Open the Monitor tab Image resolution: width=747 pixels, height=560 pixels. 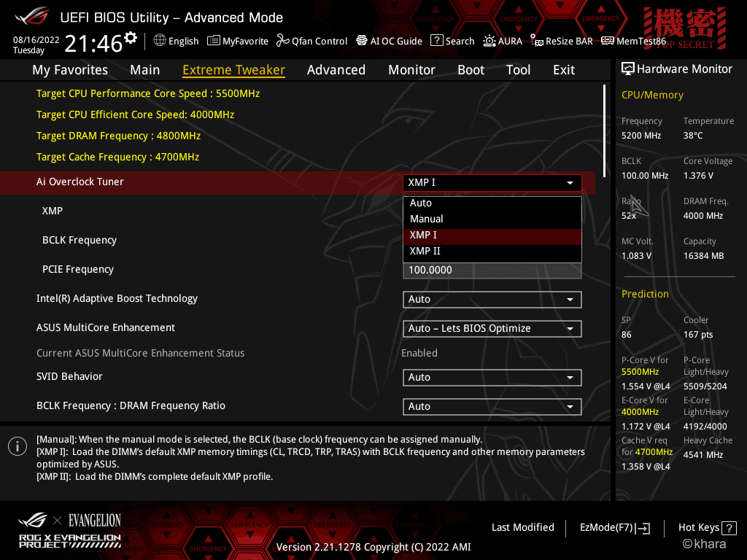click(x=411, y=70)
